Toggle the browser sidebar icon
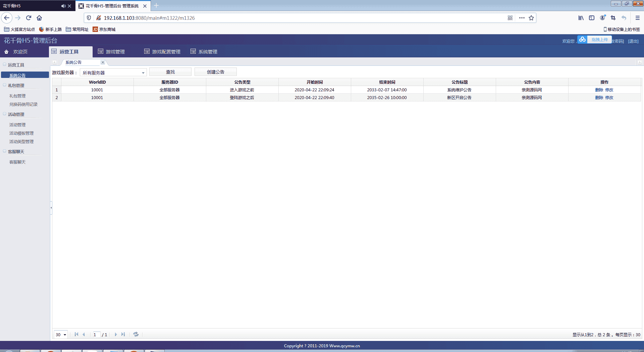The width and height of the screenshot is (644, 352). (592, 18)
